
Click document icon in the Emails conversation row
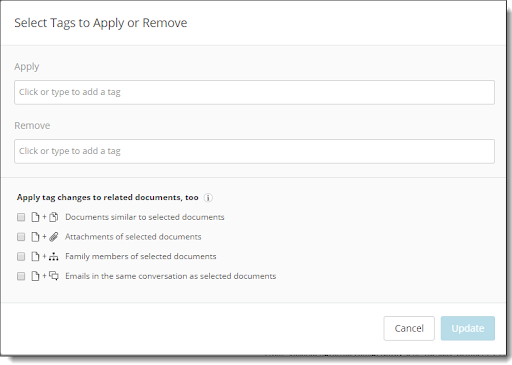[x=35, y=276]
